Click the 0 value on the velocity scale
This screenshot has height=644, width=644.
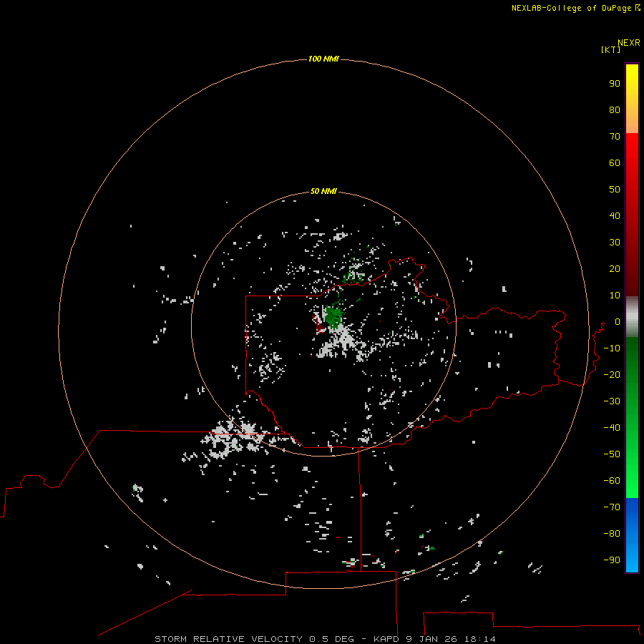(x=618, y=322)
